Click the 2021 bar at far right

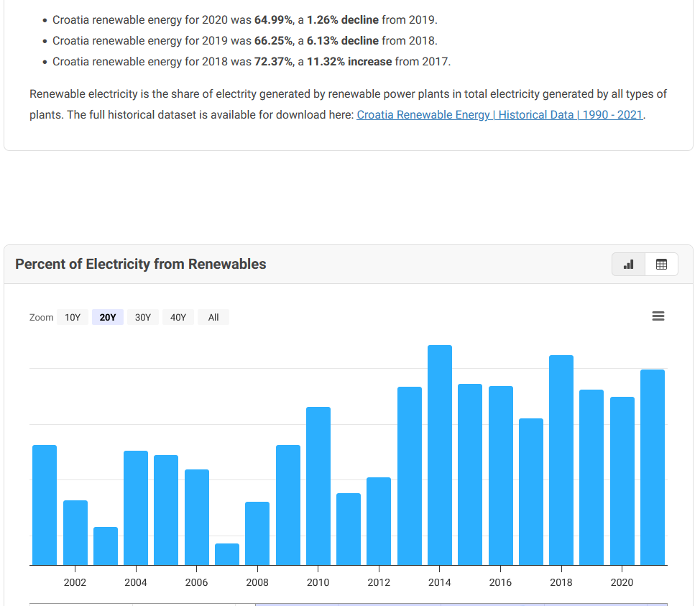point(653,467)
